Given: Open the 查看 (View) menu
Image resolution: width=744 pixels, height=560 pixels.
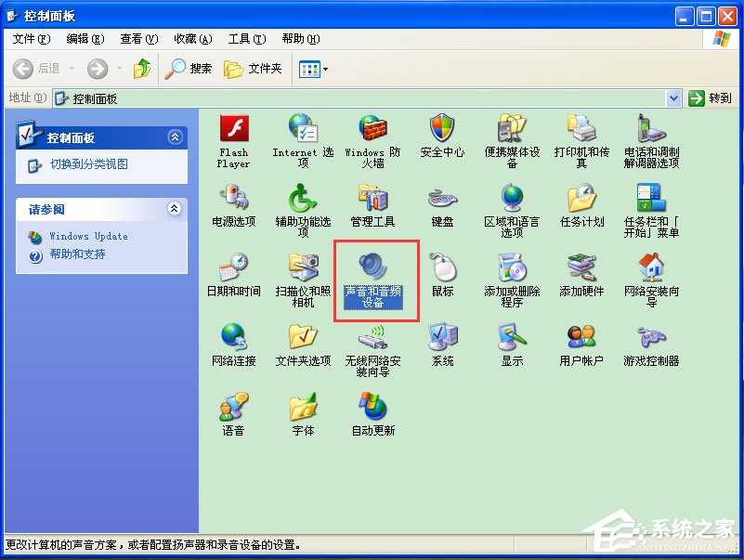Looking at the screenshot, I should point(135,39).
